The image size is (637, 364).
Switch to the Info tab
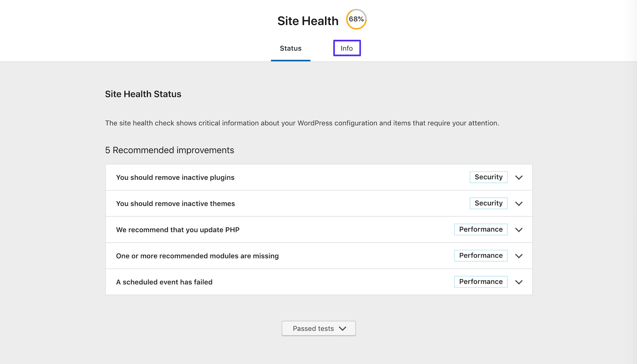point(347,48)
